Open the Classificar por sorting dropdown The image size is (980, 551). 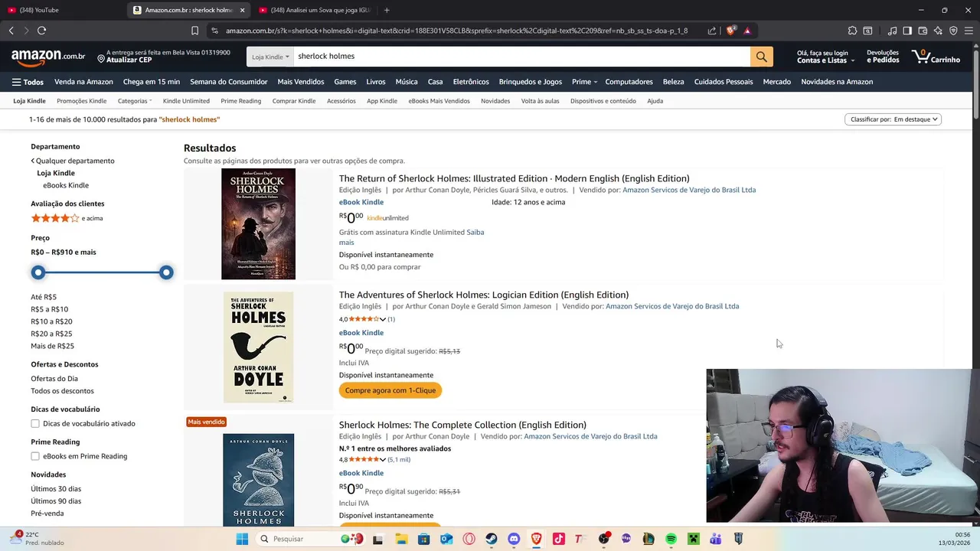click(x=893, y=119)
